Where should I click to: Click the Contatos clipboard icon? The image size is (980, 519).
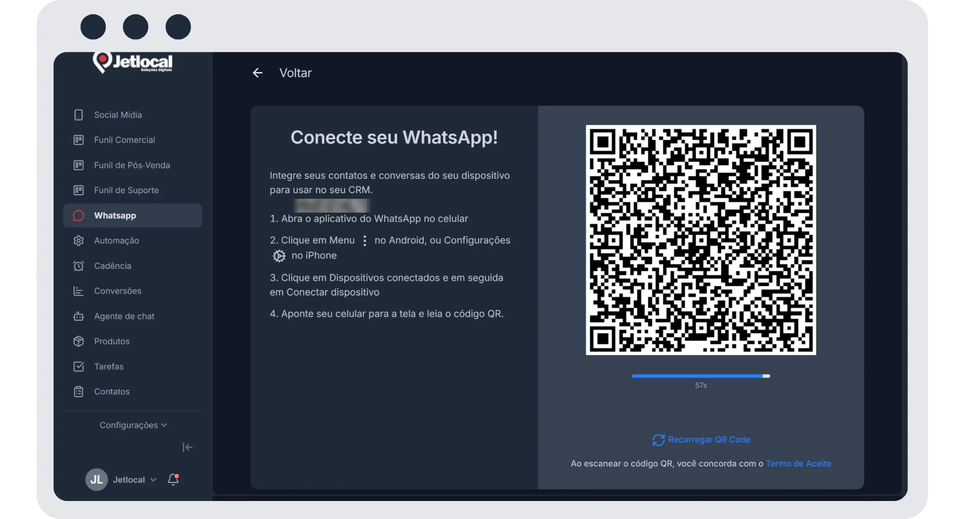[78, 391]
